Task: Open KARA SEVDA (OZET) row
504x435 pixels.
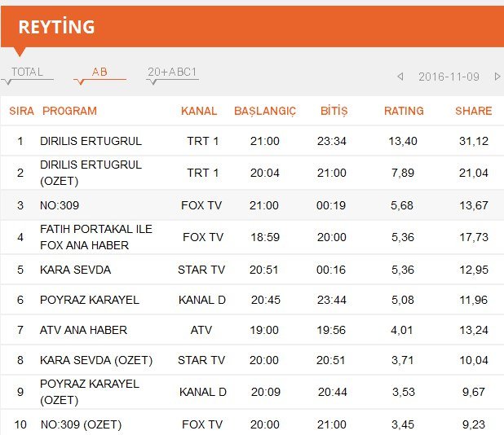Action: pyautogui.click(x=252, y=360)
